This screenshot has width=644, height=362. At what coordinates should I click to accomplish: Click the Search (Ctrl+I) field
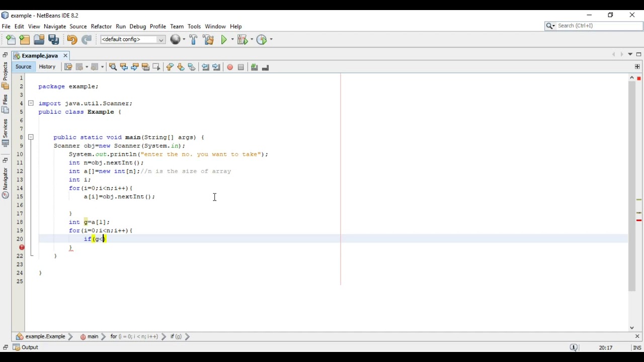[x=593, y=26]
